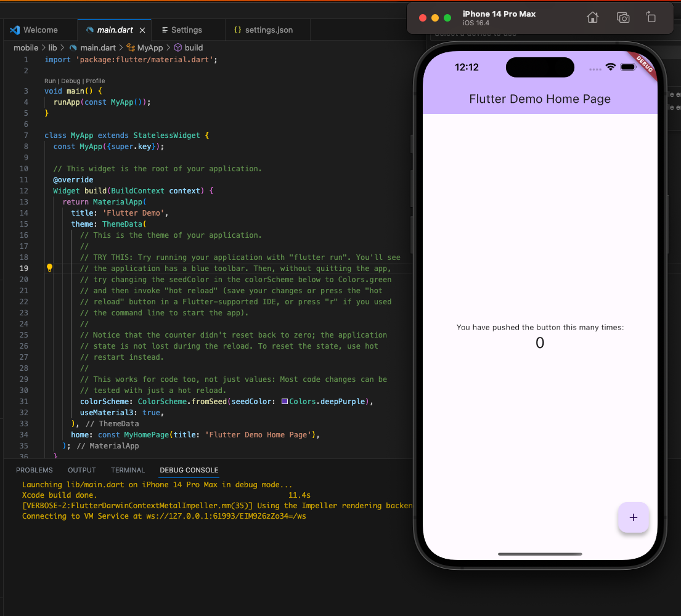Click the red close button of simulator window
This screenshot has height=616, width=681.
(x=423, y=18)
